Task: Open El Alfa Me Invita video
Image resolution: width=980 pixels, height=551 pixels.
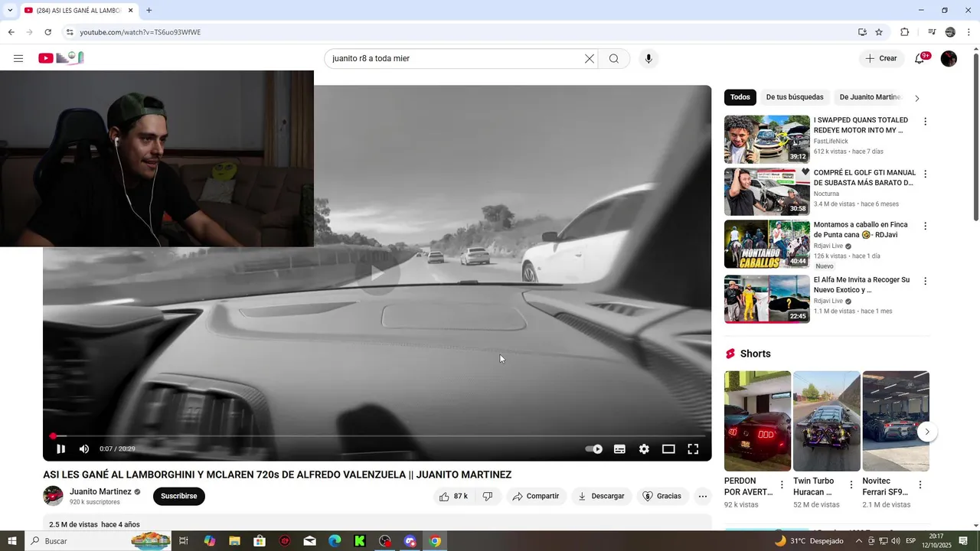Action: 767,299
